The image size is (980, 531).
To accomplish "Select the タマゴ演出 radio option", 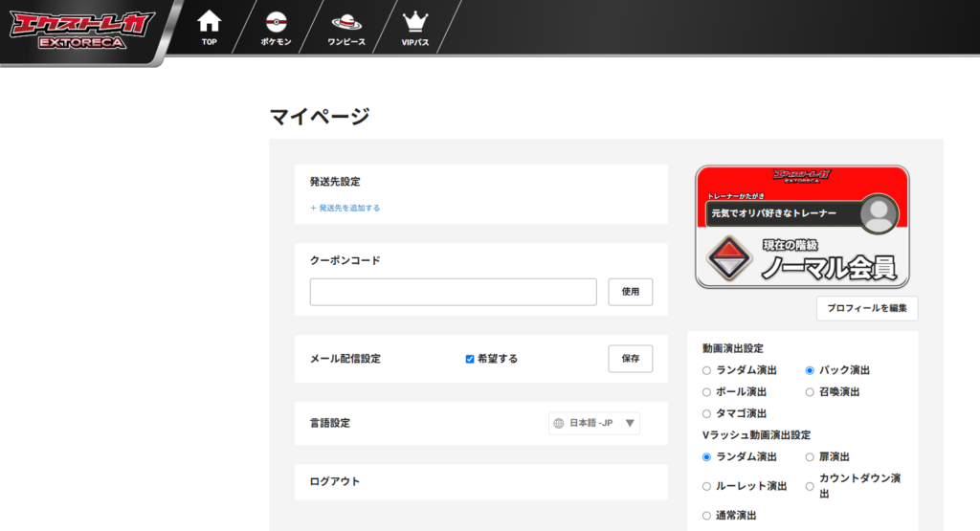I will [x=707, y=414].
